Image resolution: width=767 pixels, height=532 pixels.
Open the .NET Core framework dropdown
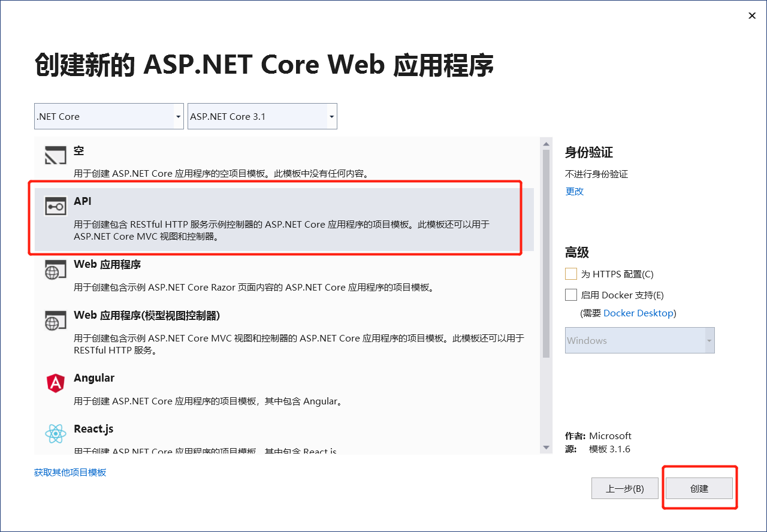tap(109, 116)
